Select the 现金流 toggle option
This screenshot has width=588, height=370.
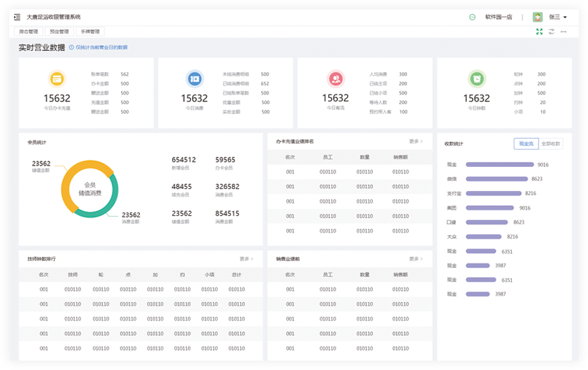[526, 143]
